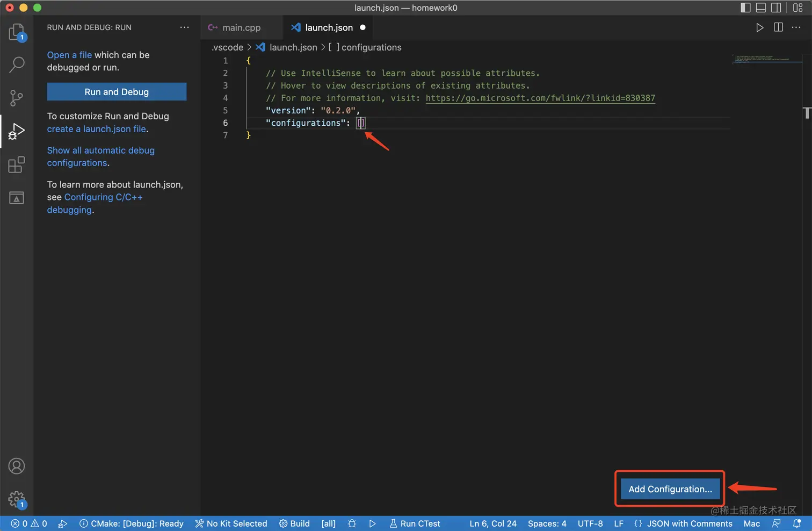Click the CMake launch play icon in status bar
The image size is (812, 531).
click(372, 523)
